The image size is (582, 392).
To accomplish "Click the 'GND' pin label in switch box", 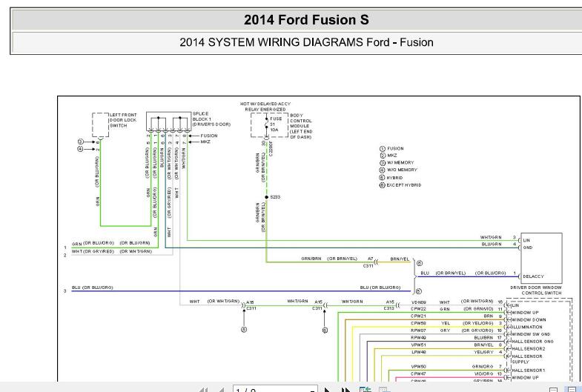I will pyautogui.click(x=527, y=248).
